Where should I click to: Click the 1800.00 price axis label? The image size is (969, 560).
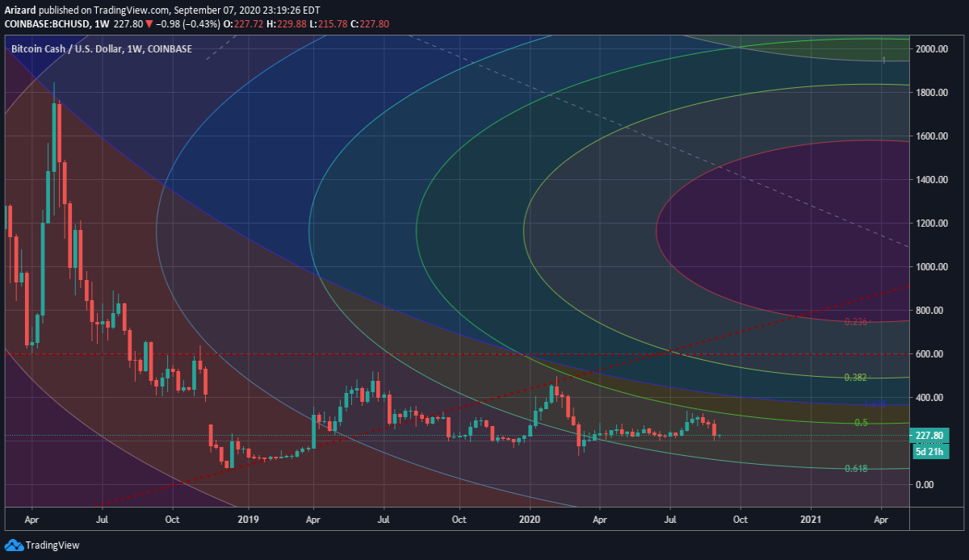click(930, 93)
